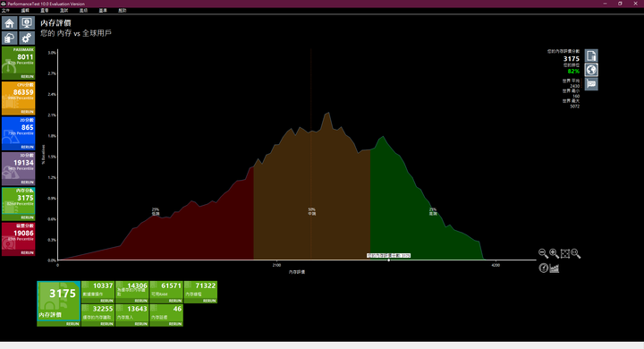Image resolution: width=644 pixels, height=349 pixels.
Task: Click the green 82% percentile value
Action: point(573,71)
